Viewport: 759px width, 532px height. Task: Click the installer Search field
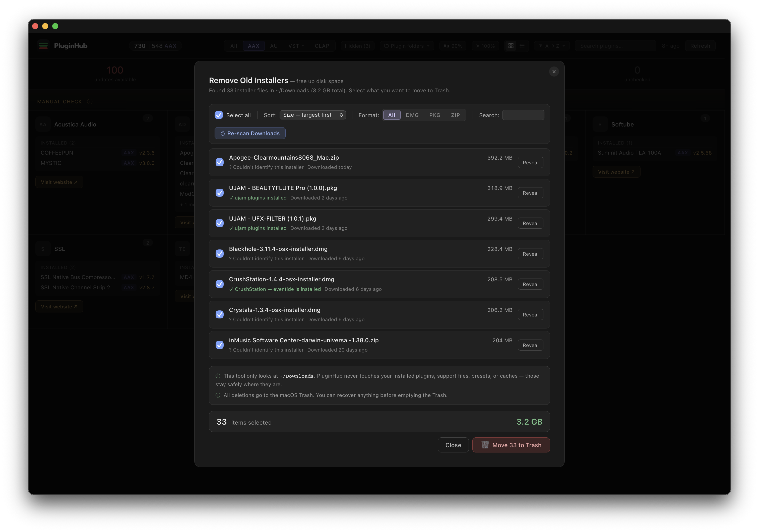[523, 115]
